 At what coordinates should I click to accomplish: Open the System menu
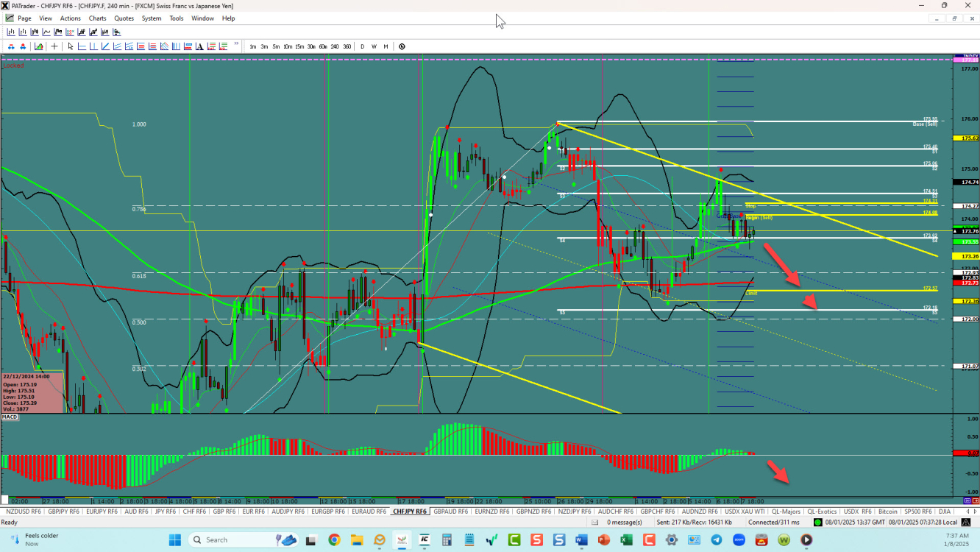pyautogui.click(x=152, y=18)
